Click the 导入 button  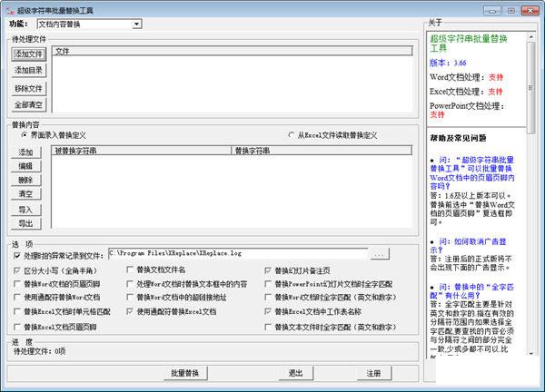coord(25,210)
